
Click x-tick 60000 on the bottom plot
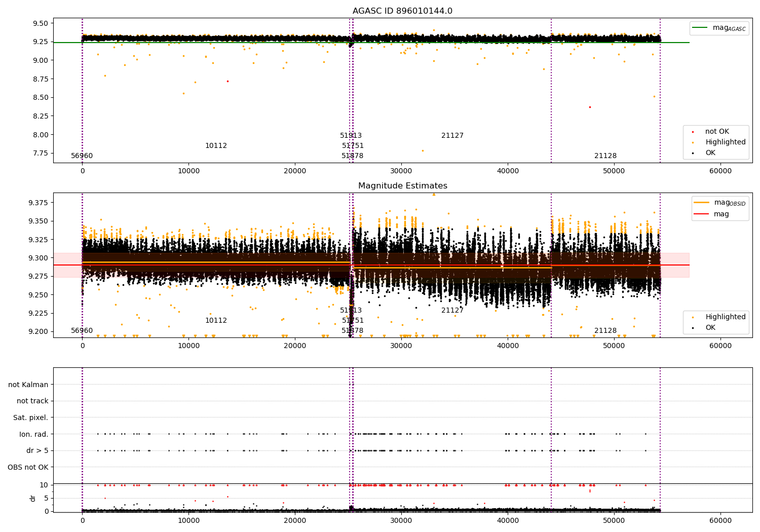coord(720,520)
